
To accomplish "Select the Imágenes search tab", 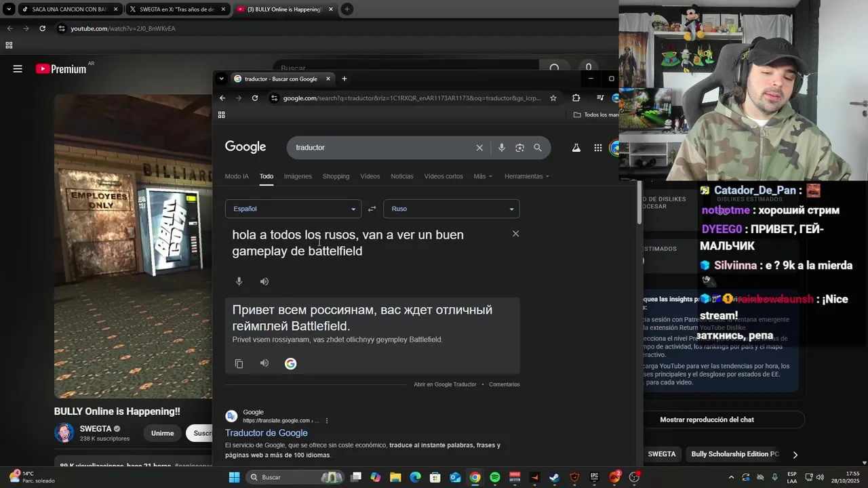I will click(298, 176).
